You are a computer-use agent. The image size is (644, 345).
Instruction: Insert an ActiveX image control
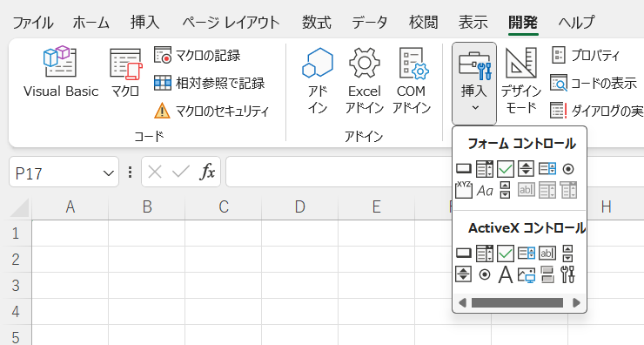527,274
